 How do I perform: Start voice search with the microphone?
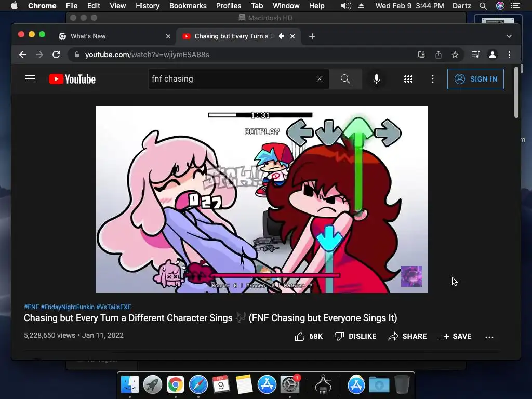pyautogui.click(x=377, y=79)
